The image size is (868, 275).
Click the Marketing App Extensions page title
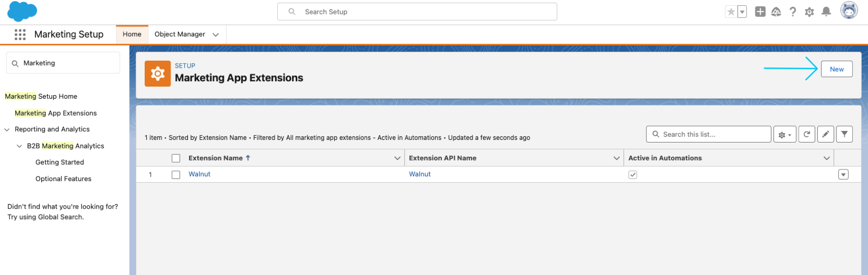239,78
